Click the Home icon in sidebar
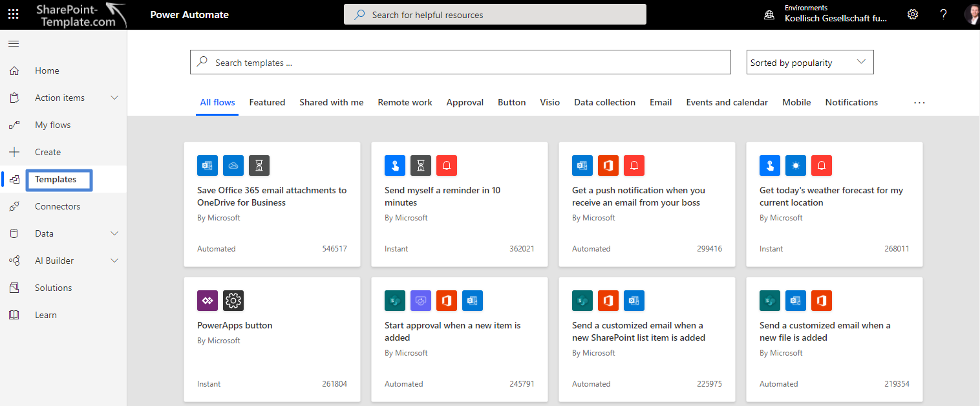980x406 pixels. 14,71
